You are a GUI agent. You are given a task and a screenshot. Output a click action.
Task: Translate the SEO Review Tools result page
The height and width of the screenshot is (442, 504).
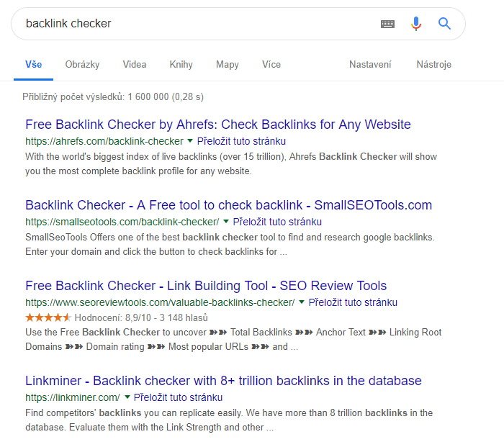pos(353,302)
